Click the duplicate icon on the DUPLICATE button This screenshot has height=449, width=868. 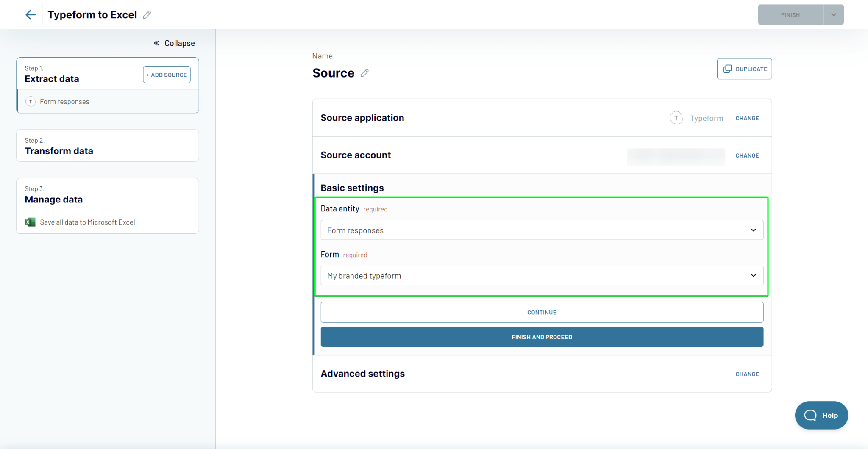tap(728, 69)
